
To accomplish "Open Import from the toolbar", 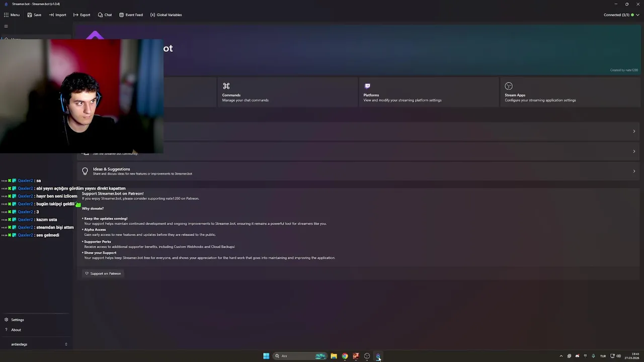I will [57, 15].
